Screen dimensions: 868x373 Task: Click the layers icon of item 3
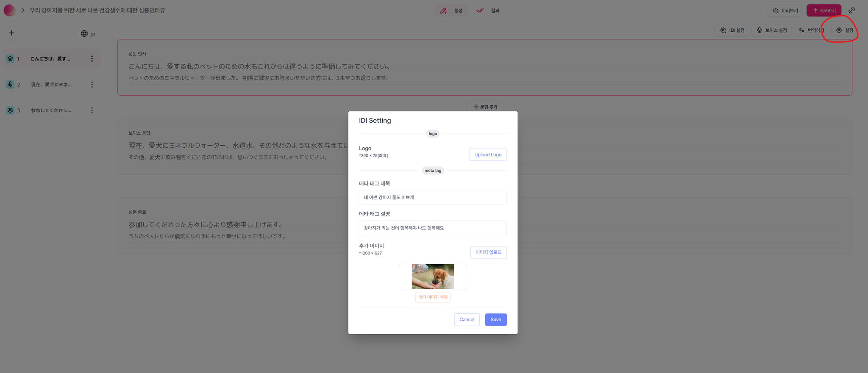point(10,111)
